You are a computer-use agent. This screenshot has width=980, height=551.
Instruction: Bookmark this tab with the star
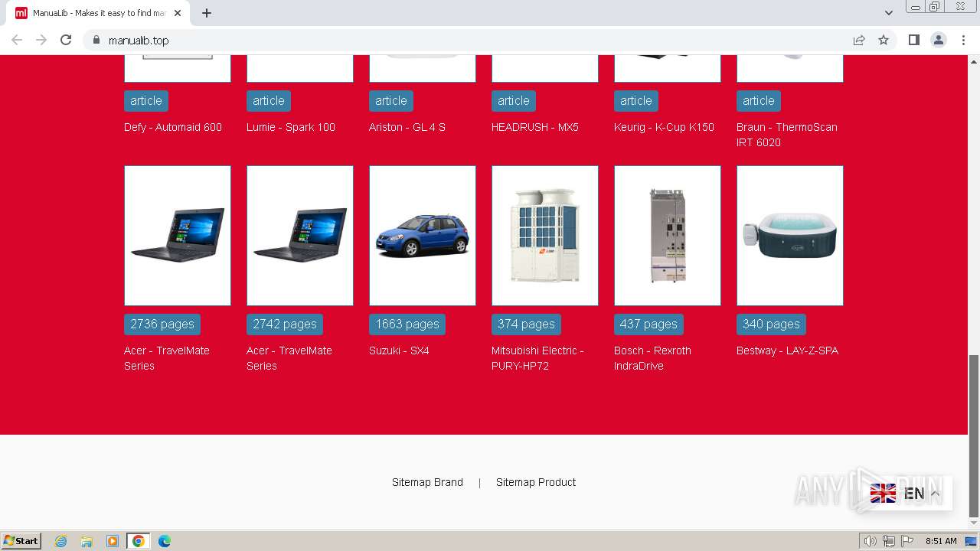coord(884,40)
